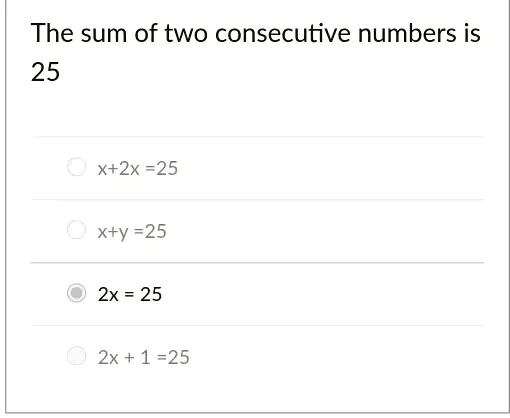
Task: Click empty space in the x+y =25 row
Action: [x=325, y=231]
